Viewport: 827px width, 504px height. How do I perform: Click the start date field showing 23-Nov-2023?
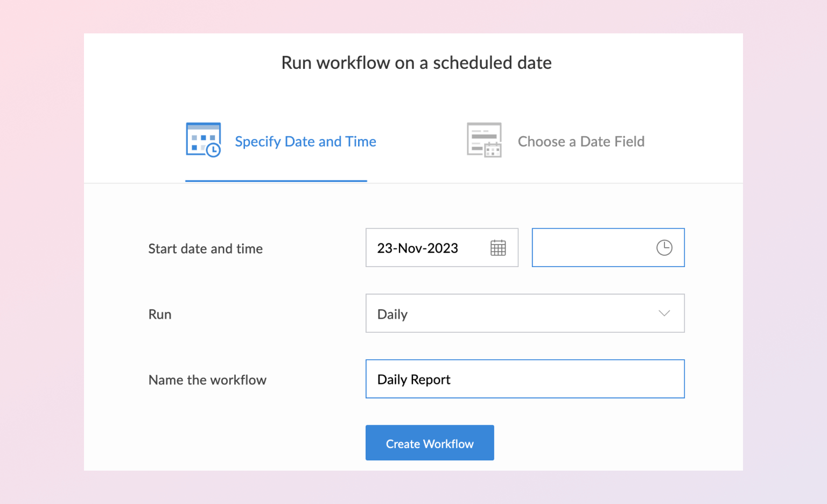click(x=425, y=248)
